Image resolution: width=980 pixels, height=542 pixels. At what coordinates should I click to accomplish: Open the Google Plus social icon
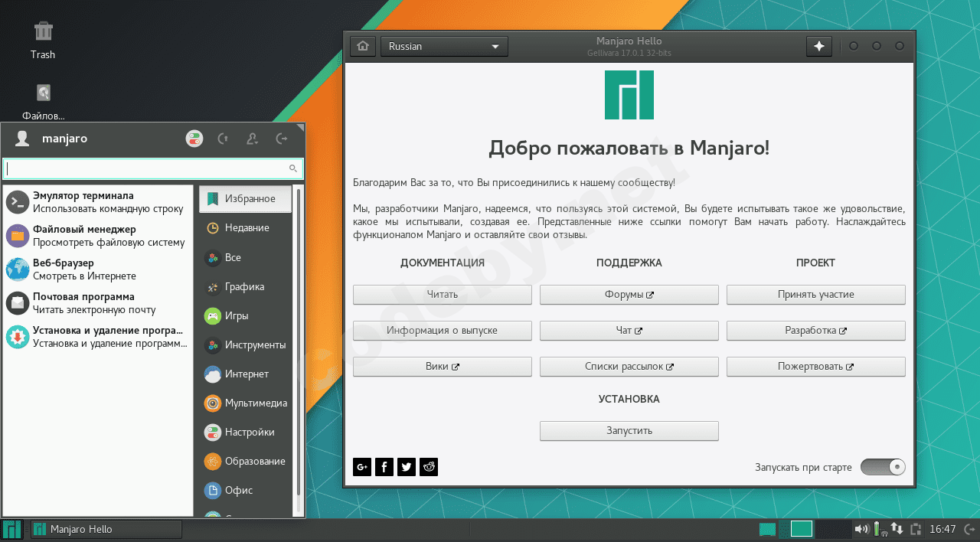pos(362,467)
